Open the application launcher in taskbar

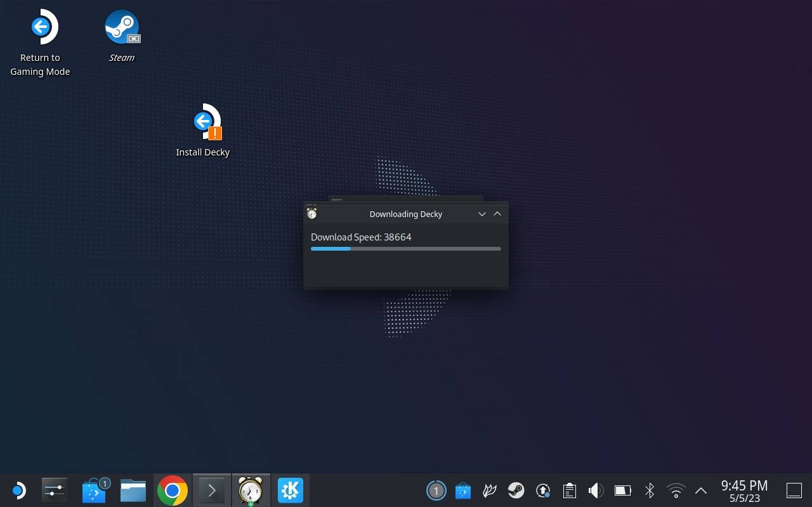click(18, 491)
